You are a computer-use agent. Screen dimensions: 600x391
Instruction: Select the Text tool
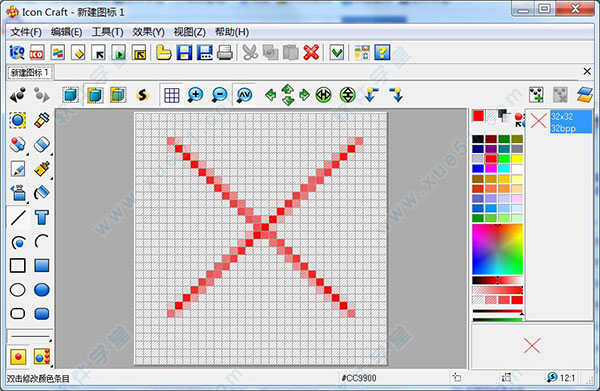(41, 218)
